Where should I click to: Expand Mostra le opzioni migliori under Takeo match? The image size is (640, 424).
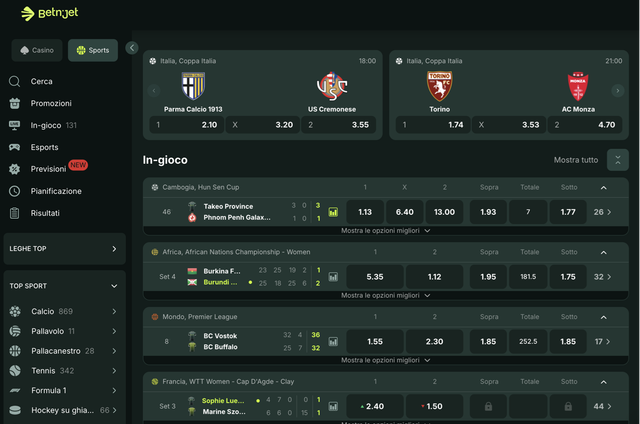[385, 231]
